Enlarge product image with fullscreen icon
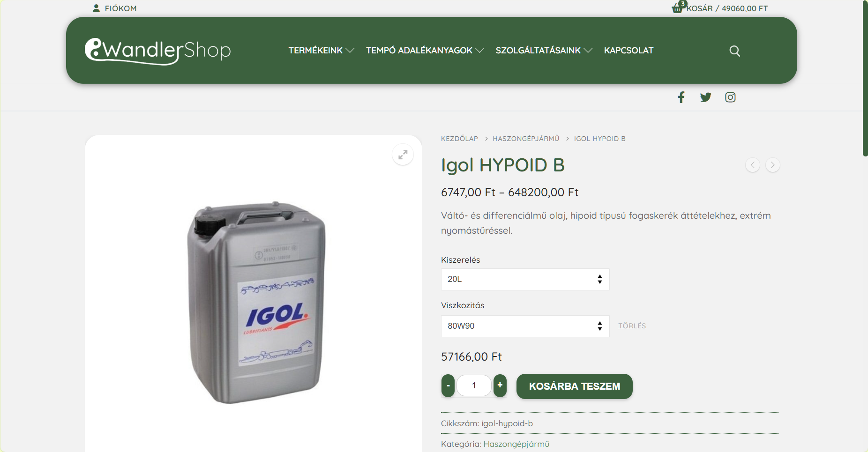 pos(403,155)
